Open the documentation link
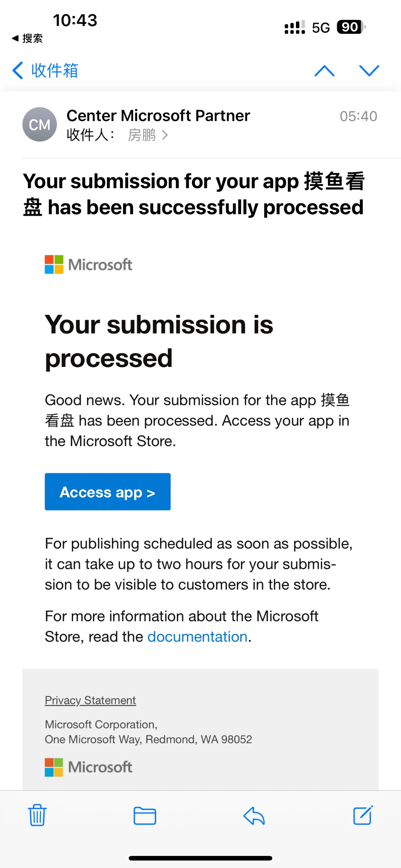Viewport: 401px width, 868px height. coord(197,636)
